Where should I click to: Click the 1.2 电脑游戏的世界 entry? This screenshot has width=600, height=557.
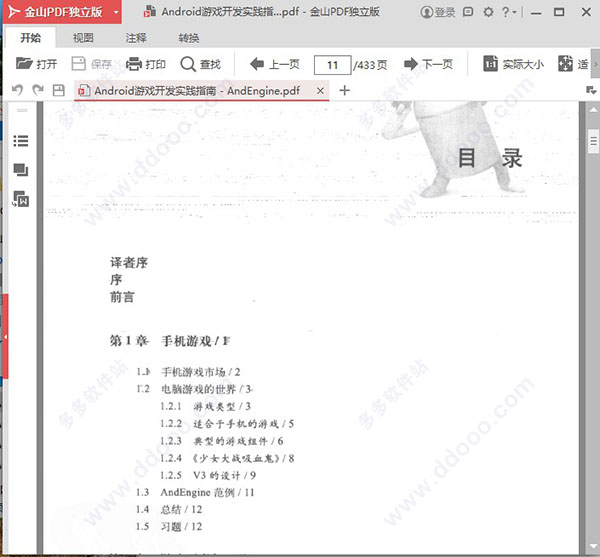pyautogui.click(x=194, y=389)
